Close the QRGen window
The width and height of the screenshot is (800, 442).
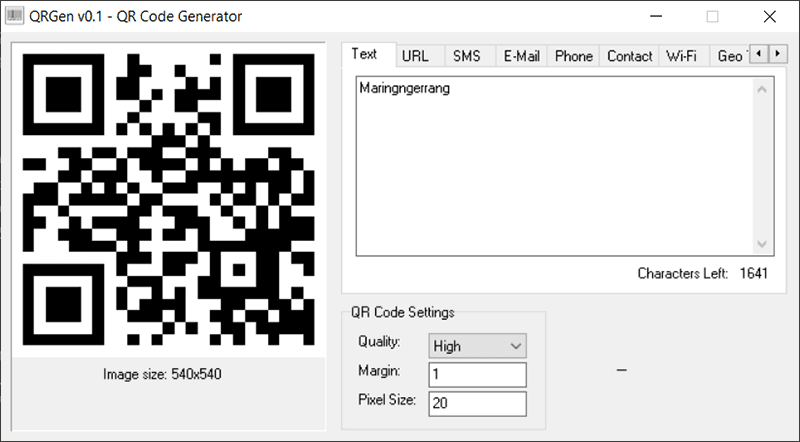(769, 16)
